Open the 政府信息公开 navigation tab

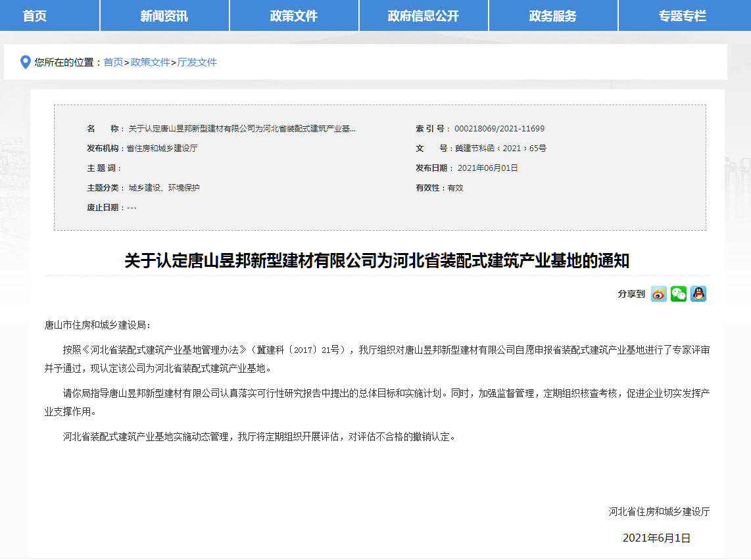click(x=424, y=16)
